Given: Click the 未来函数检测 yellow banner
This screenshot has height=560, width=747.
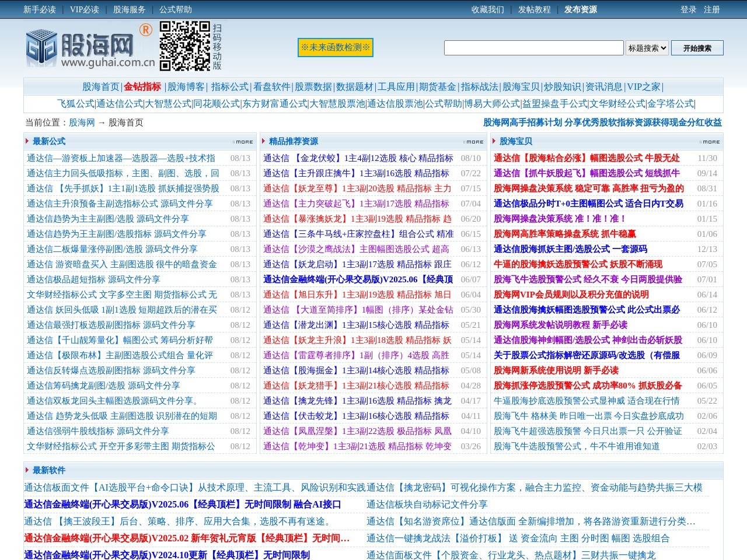Looking at the screenshot, I should 335,47.
